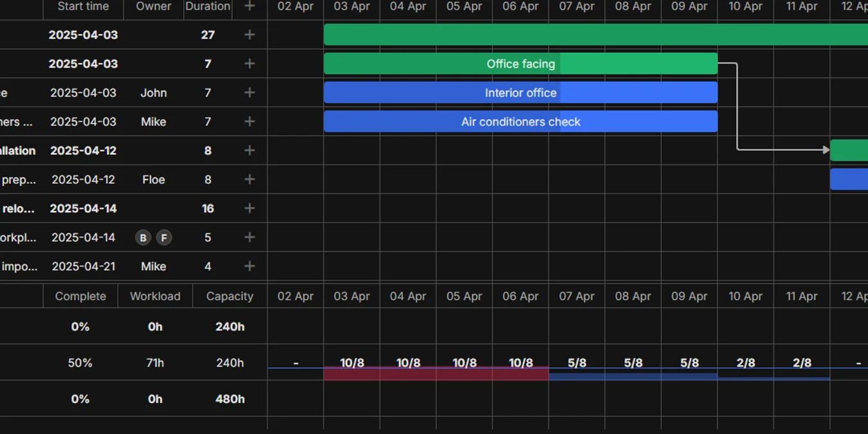This screenshot has width=868, height=434.
Task: Click the owner cell showing Floe
Action: click(x=154, y=179)
